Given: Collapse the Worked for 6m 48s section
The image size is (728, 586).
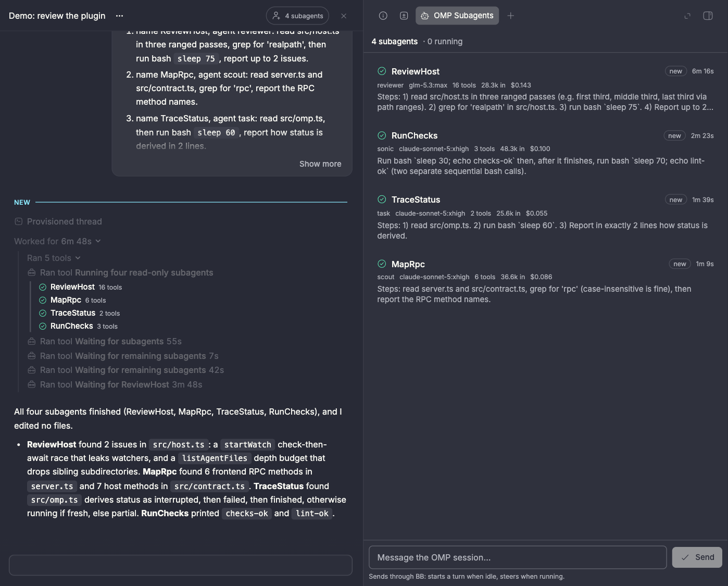Looking at the screenshot, I should pos(57,241).
